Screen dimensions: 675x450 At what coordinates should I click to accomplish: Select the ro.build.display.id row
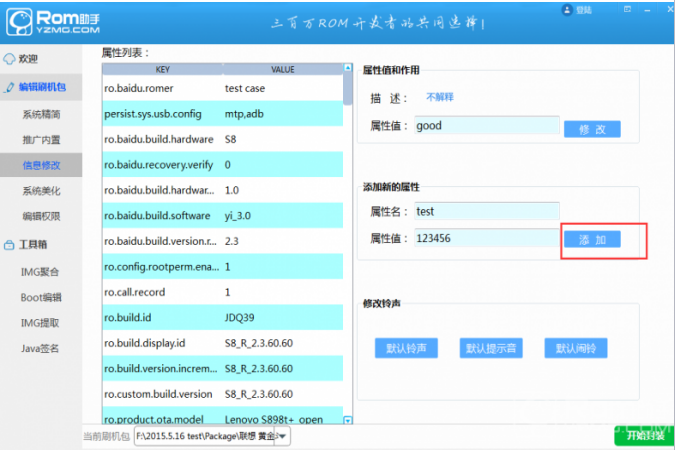pyautogui.click(x=223, y=343)
